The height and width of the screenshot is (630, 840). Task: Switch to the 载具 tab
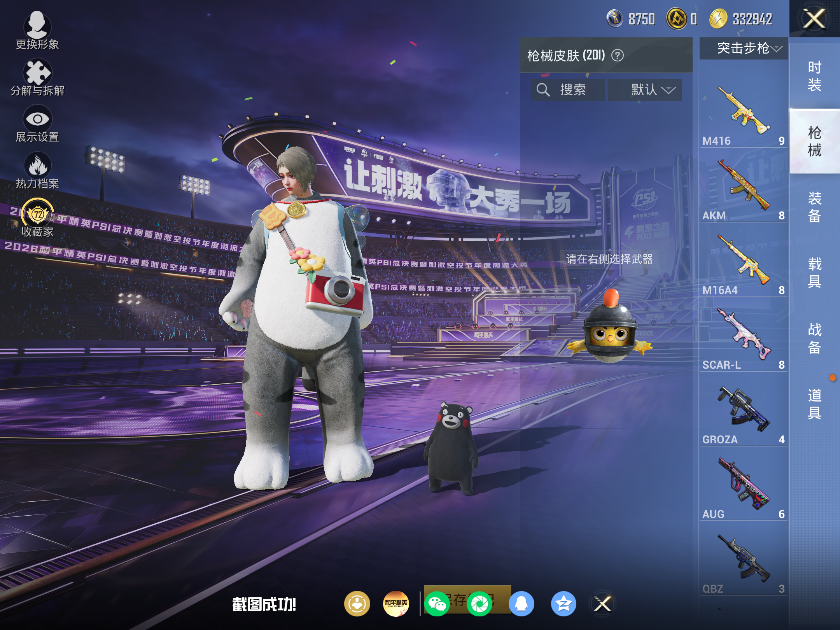tap(814, 272)
